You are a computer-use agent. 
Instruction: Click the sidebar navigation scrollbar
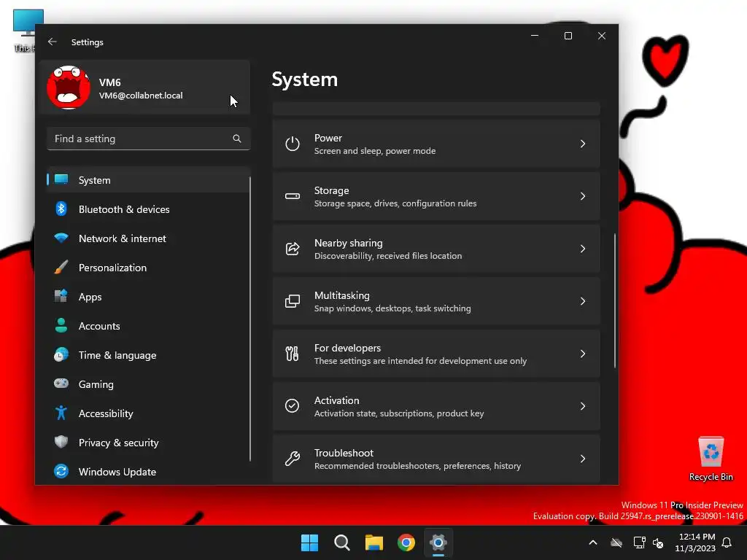click(x=250, y=319)
